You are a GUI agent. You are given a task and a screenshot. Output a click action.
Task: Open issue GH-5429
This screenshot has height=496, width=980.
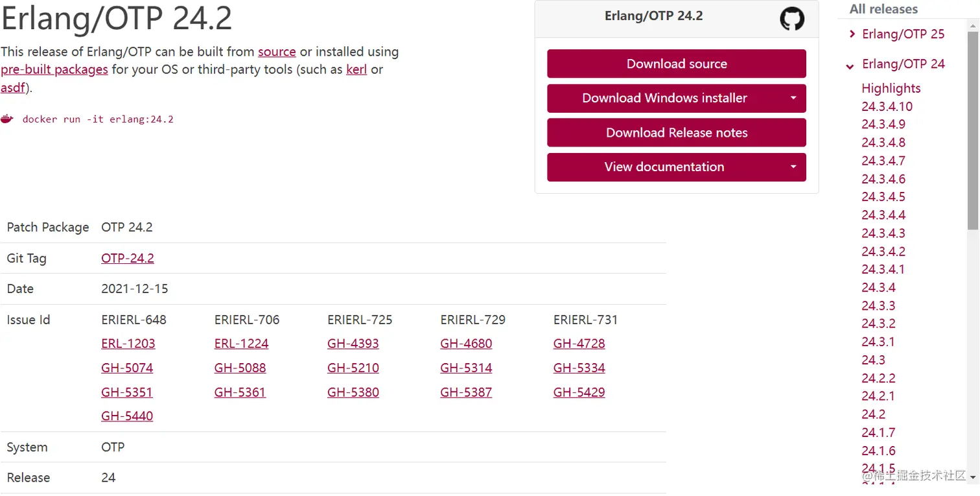tap(579, 392)
